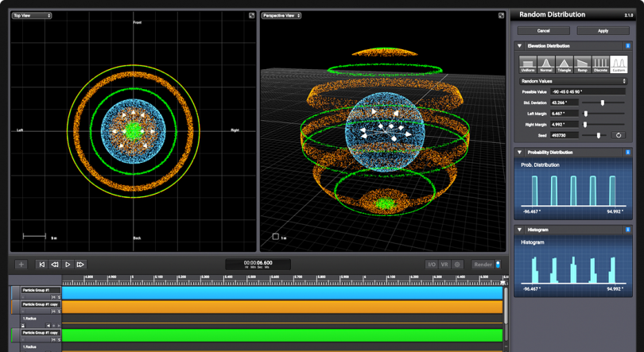Image resolution: width=644 pixels, height=352 pixels.
Task: Select the Discrete distribution shape
Action: point(601,64)
